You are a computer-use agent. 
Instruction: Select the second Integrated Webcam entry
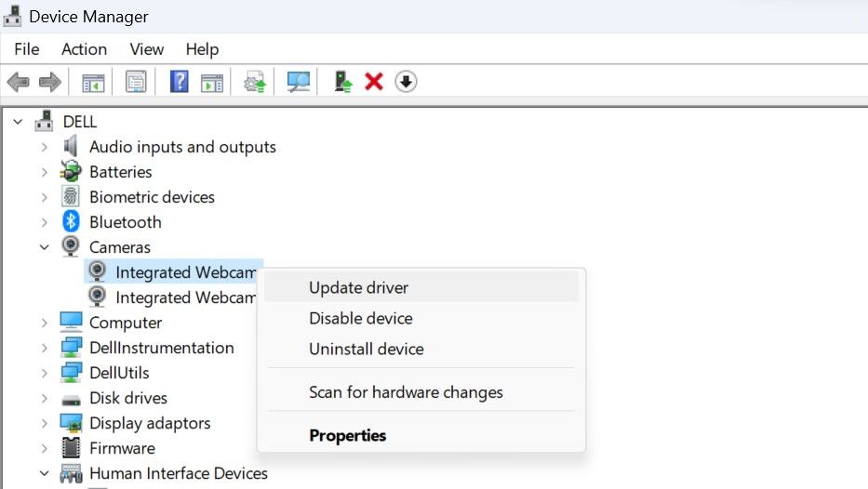184,297
